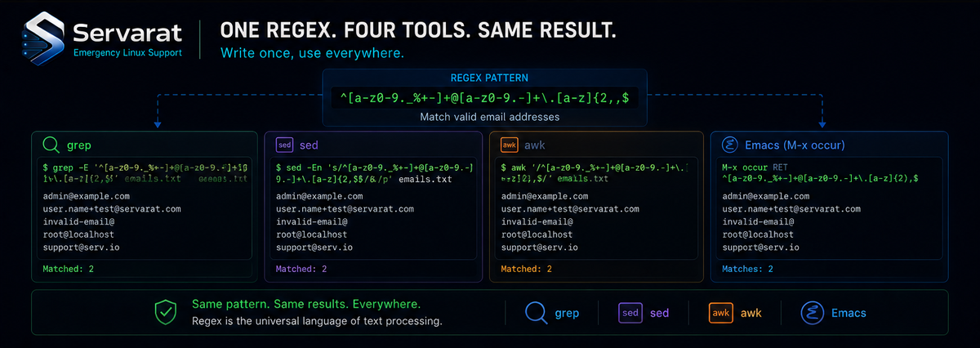Image resolution: width=980 pixels, height=348 pixels.
Task: Click admin@example.com in the sed panel
Action: click(319, 197)
